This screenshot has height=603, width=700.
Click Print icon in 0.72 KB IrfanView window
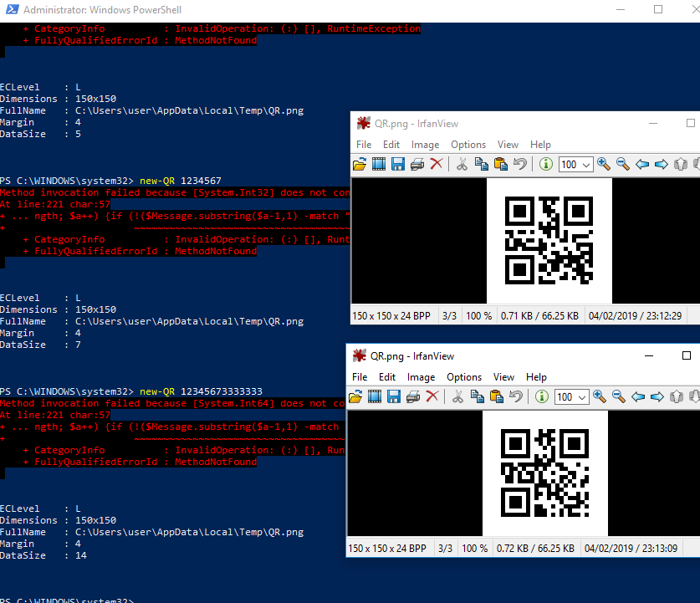tap(413, 396)
